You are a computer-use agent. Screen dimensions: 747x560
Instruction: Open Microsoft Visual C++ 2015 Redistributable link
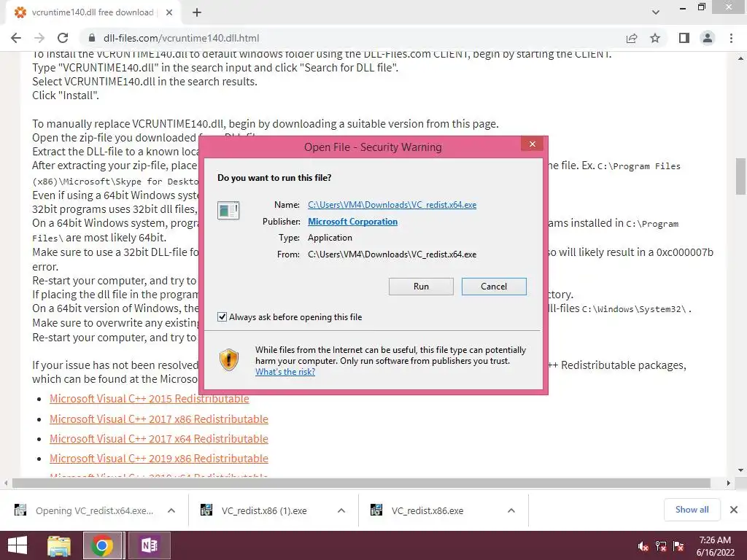[149, 399]
